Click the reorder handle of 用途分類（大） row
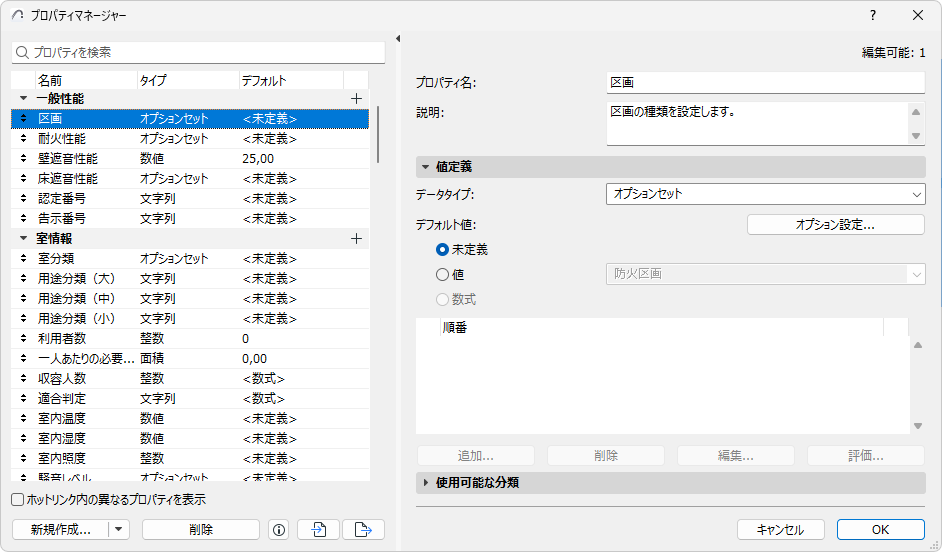This screenshot has height=552, width=942. (x=23, y=278)
